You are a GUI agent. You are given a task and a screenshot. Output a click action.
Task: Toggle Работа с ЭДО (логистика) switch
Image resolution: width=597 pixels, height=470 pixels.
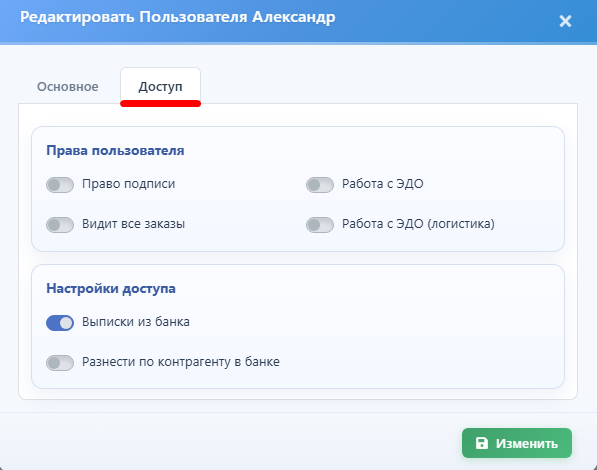320,225
